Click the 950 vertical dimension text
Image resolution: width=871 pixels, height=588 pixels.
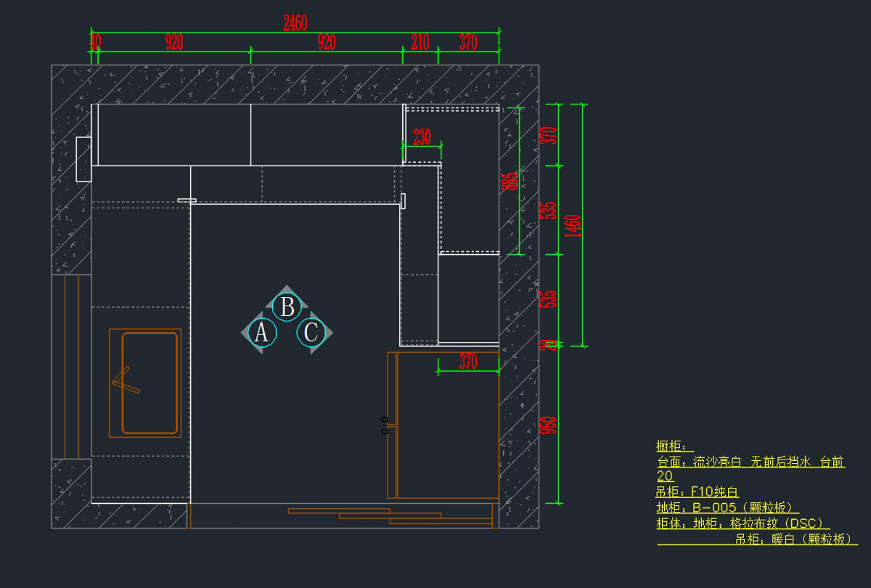(x=549, y=425)
